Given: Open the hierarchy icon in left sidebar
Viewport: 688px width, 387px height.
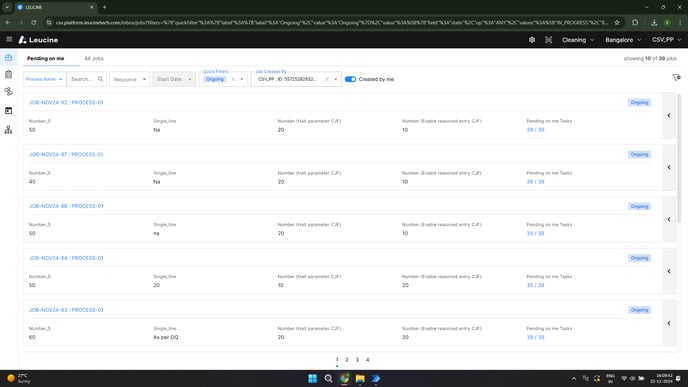Looking at the screenshot, I should click(8, 129).
